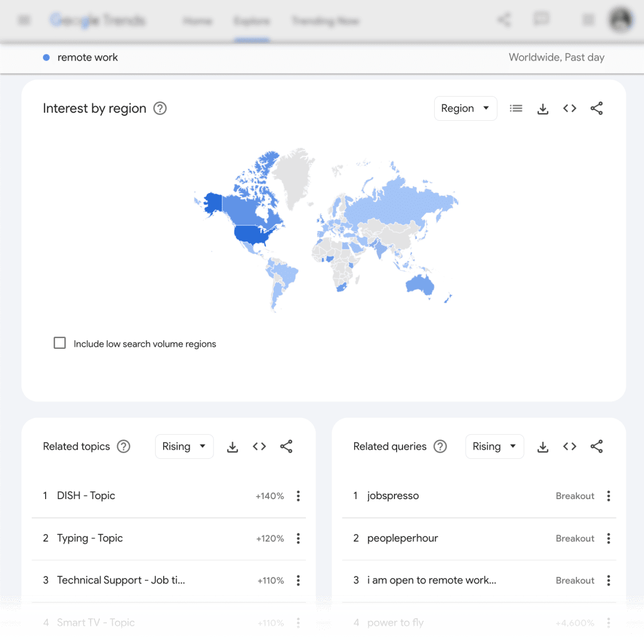Open embed code for Related queries

[x=569, y=446]
